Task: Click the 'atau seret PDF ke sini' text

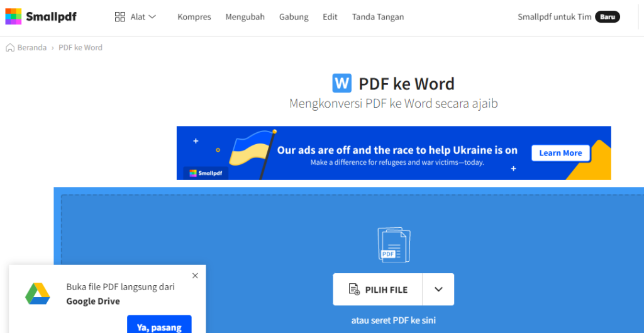Action: [394, 320]
